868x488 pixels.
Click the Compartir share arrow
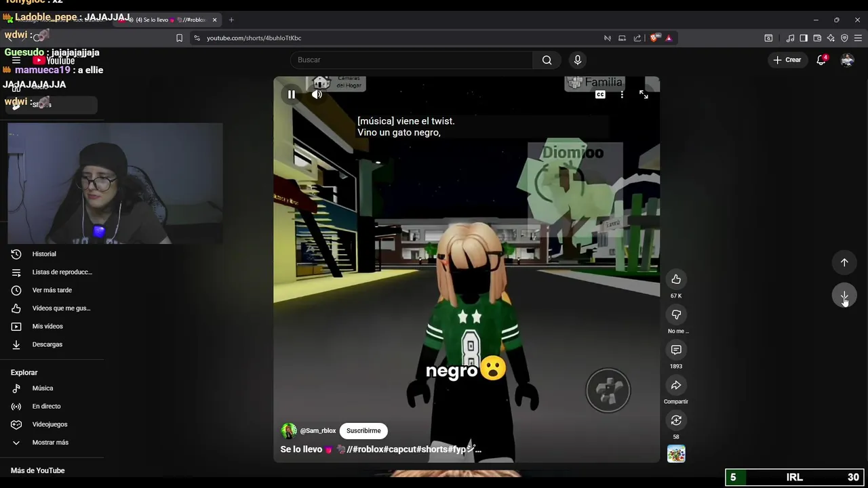676,385
